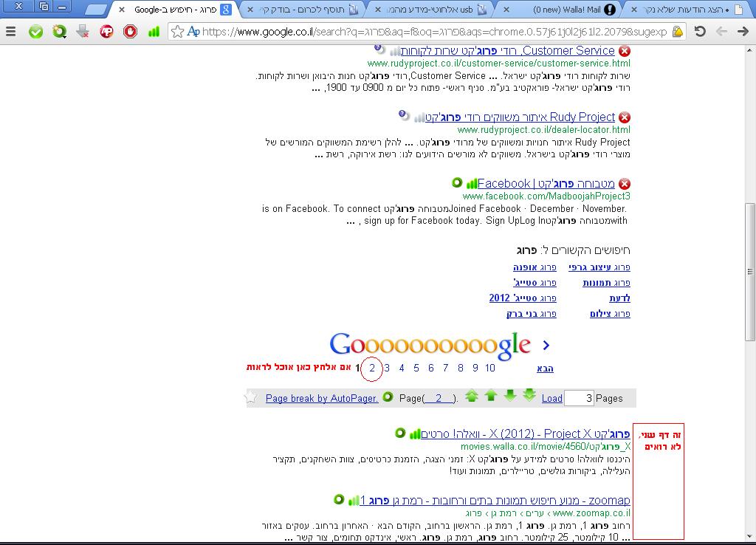Click the green signal bars extension icon
Viewport: 756px width, 545px height.
click(154, 32)
